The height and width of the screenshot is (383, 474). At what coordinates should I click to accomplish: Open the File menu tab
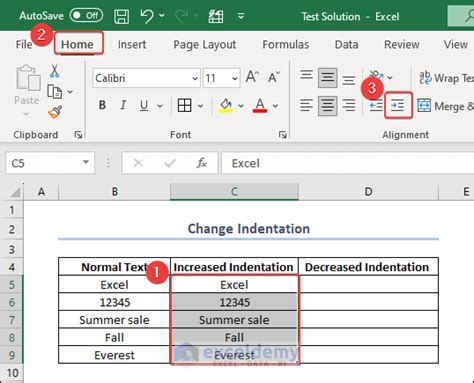[24, 44]
